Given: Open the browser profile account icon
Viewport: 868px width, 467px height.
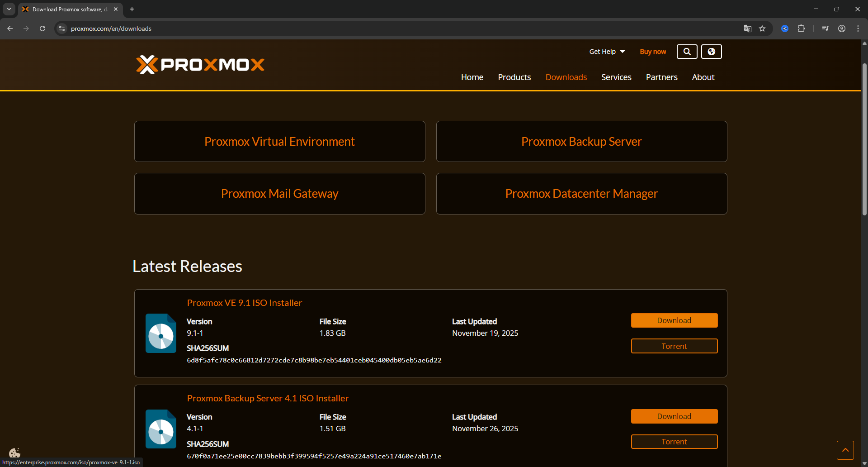Looking at the screenshot, I should [x=842, y=29].
